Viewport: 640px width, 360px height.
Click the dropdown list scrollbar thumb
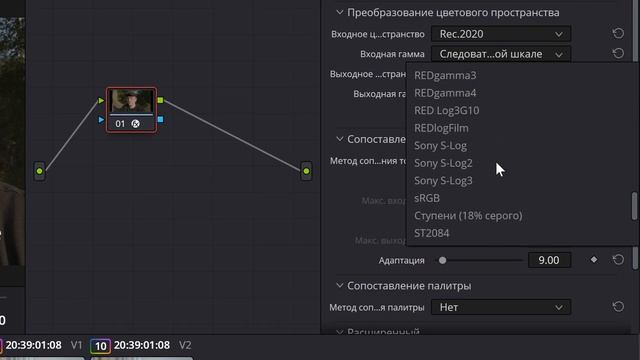[634, 206]
